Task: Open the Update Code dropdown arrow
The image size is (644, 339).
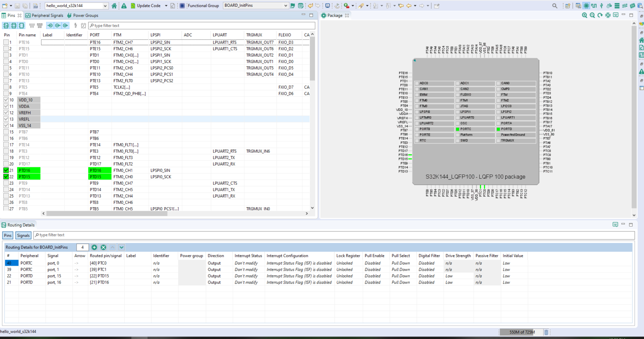Action: 166,6
